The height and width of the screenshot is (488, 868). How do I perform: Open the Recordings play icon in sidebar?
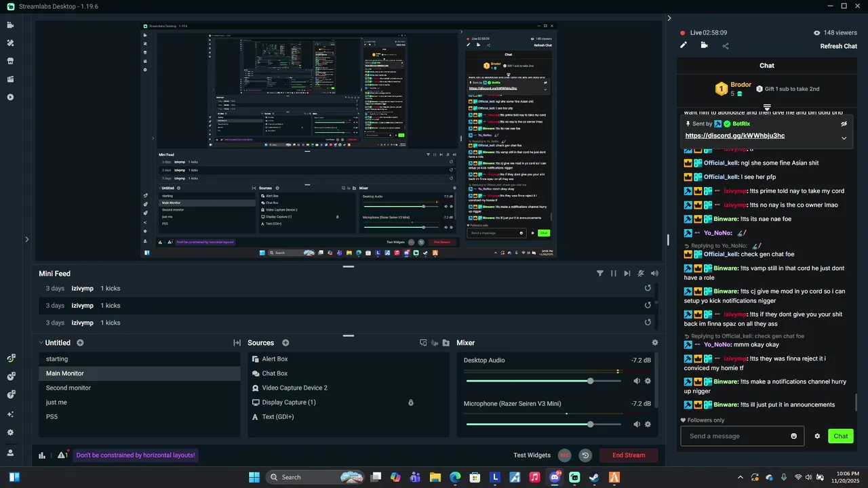point(10,97)
